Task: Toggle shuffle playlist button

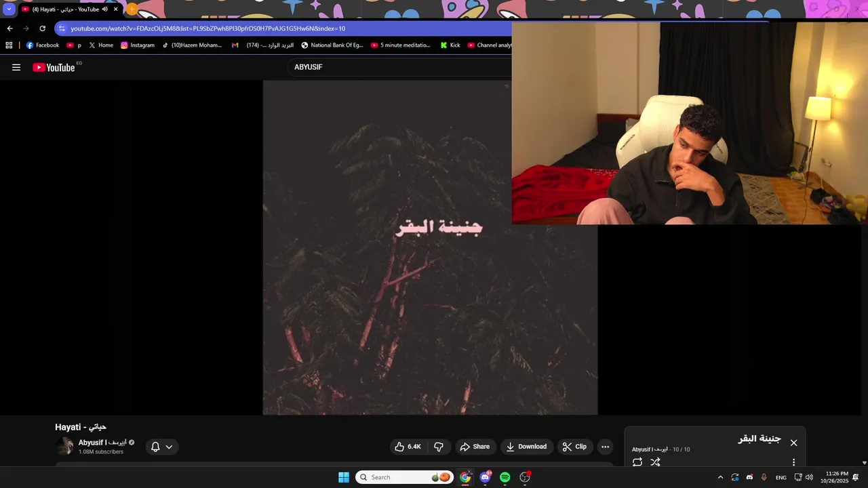Action: point(655,462)
